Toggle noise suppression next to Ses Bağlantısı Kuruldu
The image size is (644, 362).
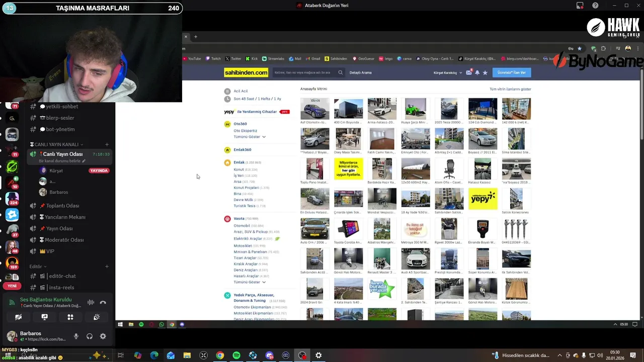[91, 302]
